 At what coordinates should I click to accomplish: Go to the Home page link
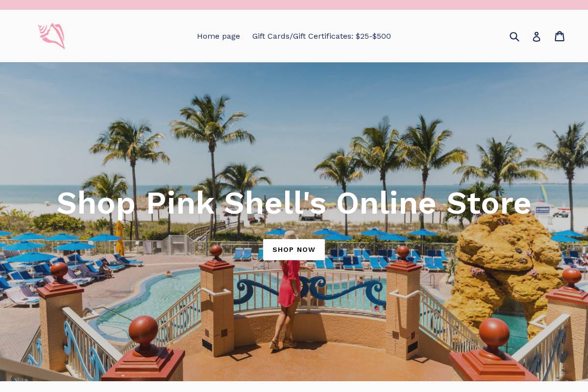(x=219, y=36)
